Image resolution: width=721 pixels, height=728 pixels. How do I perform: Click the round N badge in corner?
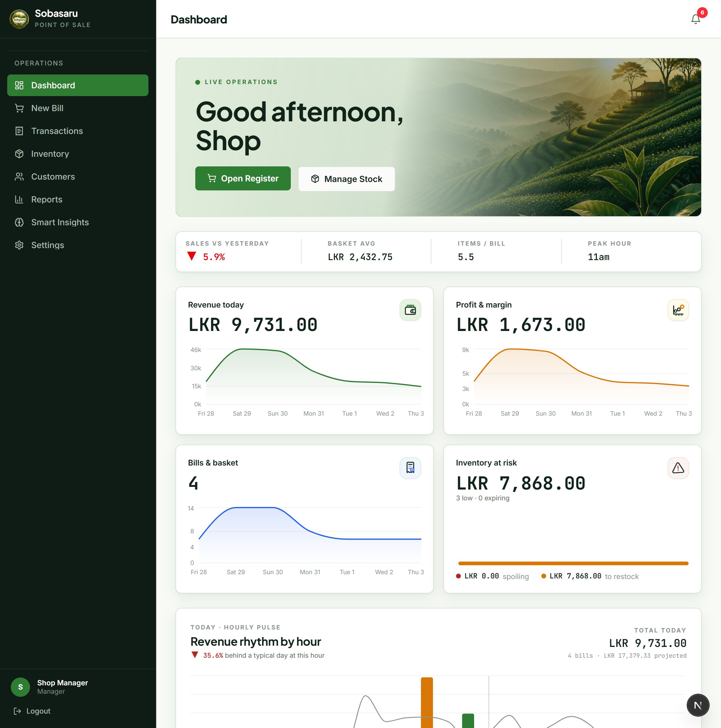(698, 705)
